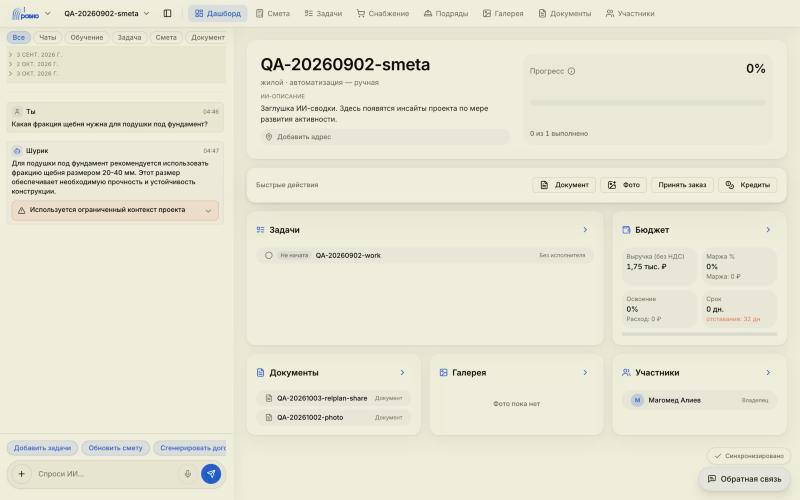Screen dimensions: 800x500
Task: Go to the Снабжение tab
Action: (x=383, y=13)
